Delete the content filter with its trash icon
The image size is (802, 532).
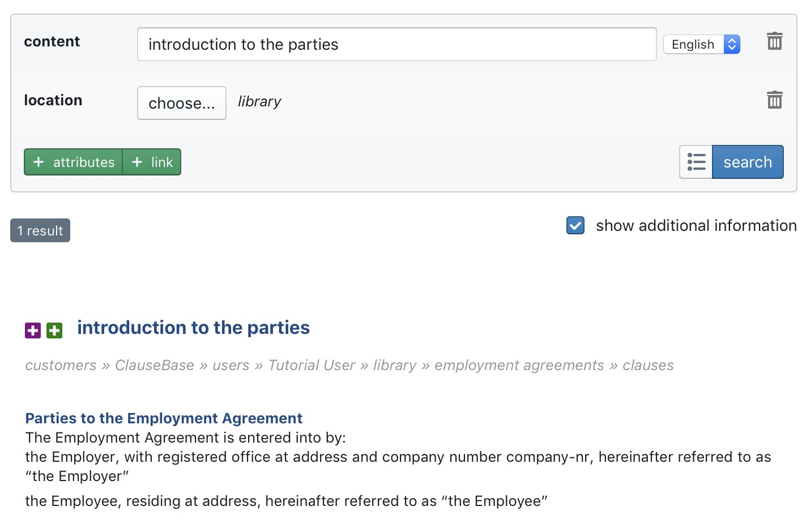[774, 41]
